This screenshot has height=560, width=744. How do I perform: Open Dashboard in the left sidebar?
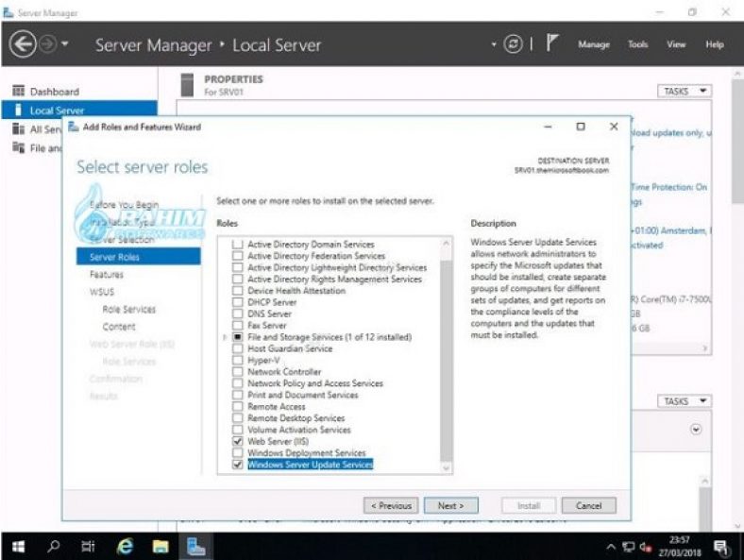tap(54, 91)
